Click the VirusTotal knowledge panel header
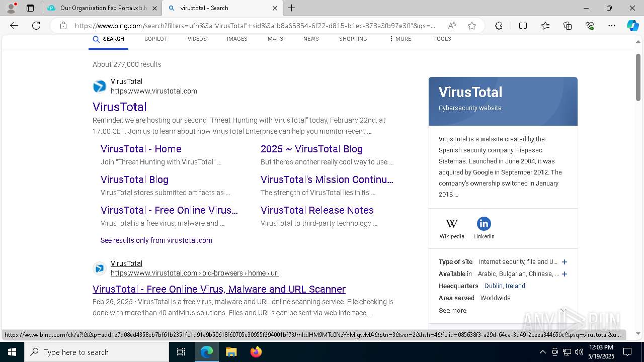This screenshot has width=644, height=362. pos(503,101)
